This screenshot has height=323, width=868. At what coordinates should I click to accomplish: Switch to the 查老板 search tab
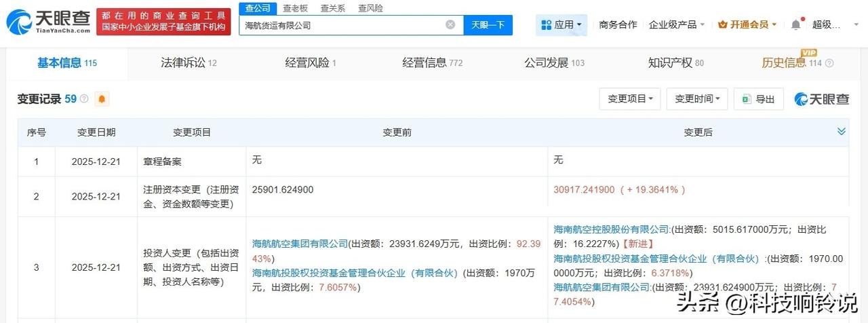pyautogui.click(x=295, y=8)
